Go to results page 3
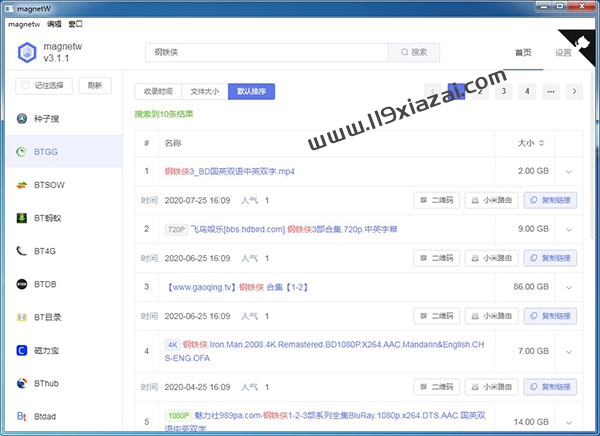Image resolution: width=600 pixels, height=436 pixels. point(504,91)
